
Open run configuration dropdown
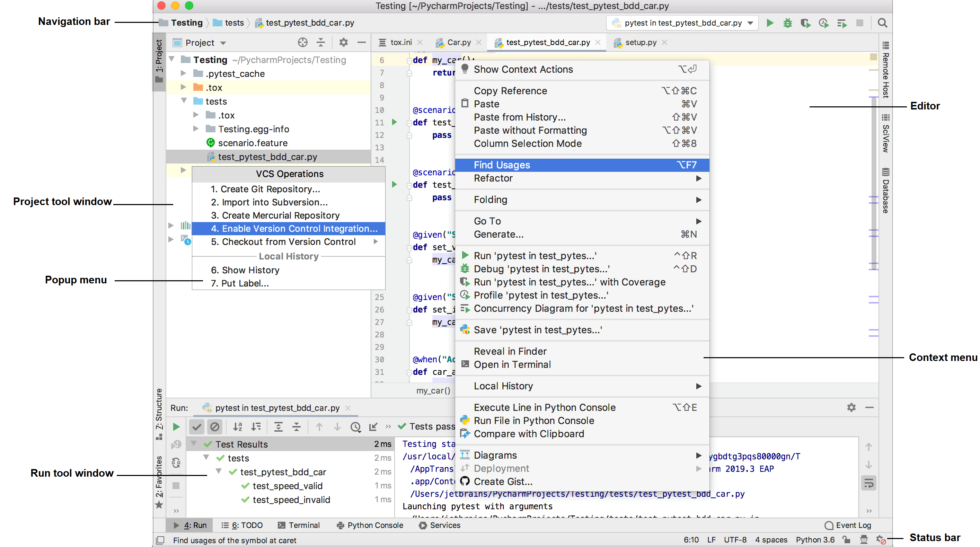(750, 23)
